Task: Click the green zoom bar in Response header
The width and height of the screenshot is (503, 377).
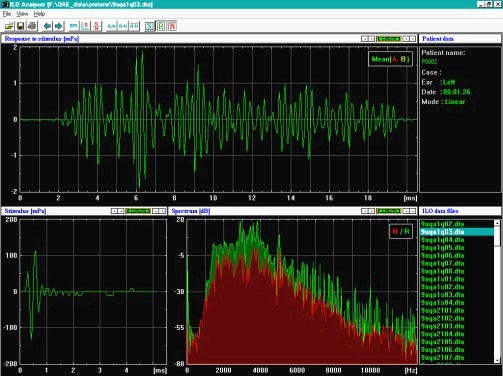Action: [388, 39]
